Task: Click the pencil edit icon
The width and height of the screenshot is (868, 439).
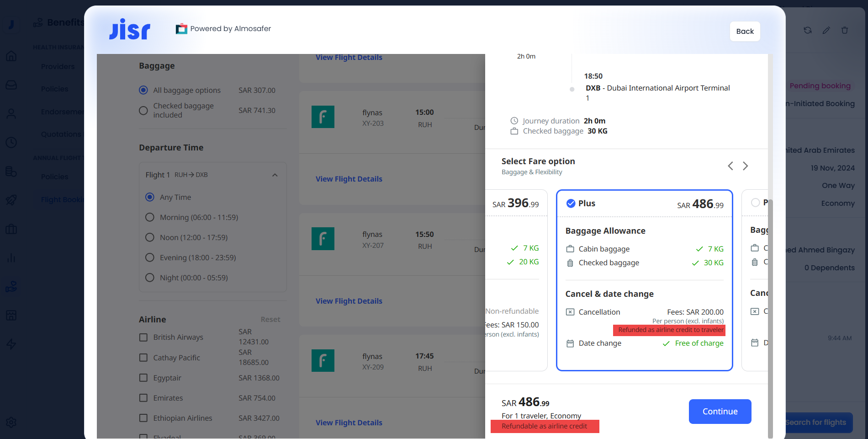Action: click(x=826, y=30)
